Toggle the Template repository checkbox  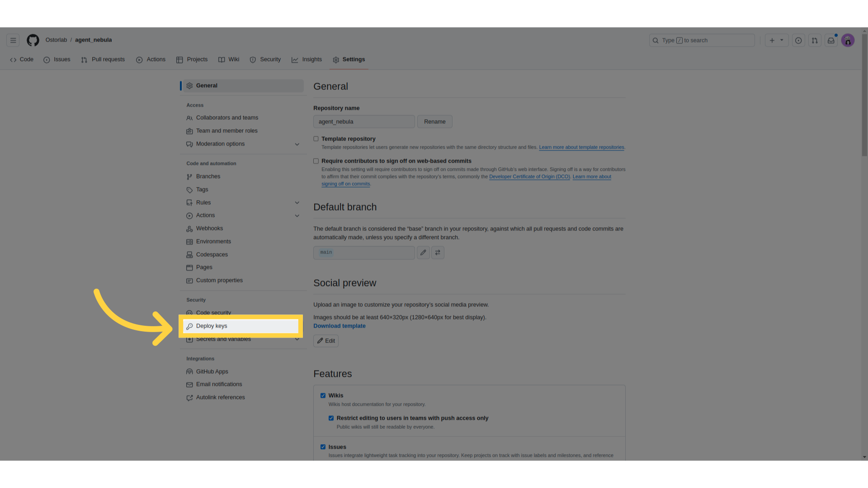point(316,138)
